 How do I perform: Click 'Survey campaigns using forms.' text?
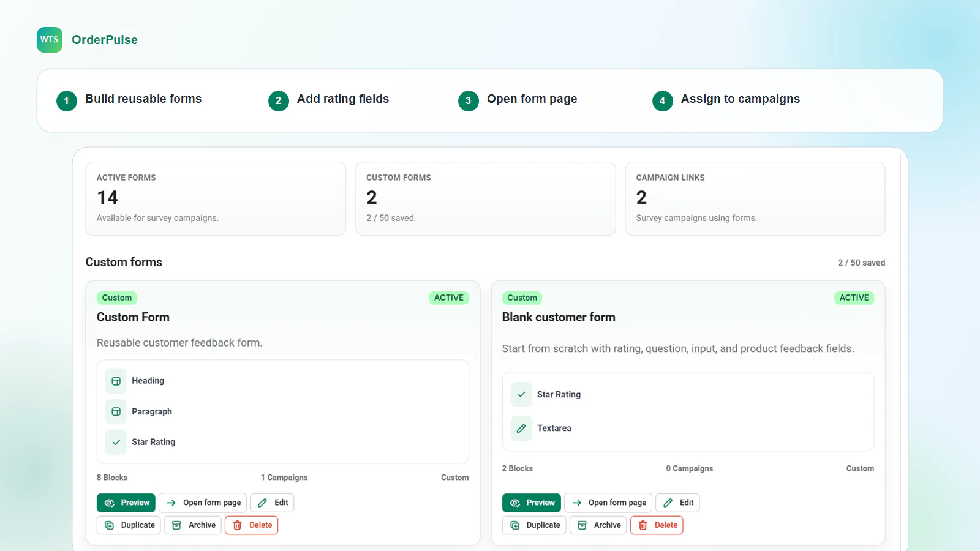point(696,218)
